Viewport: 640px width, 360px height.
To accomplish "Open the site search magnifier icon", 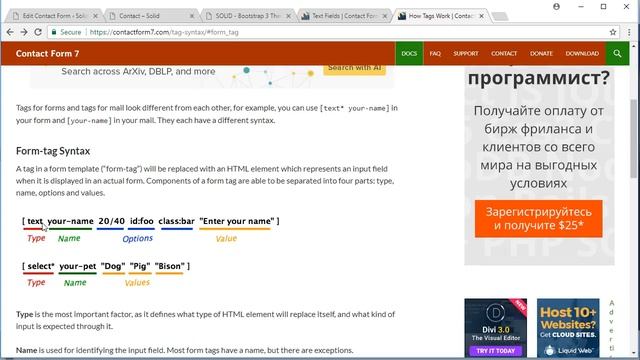I will tap(617, 53).
